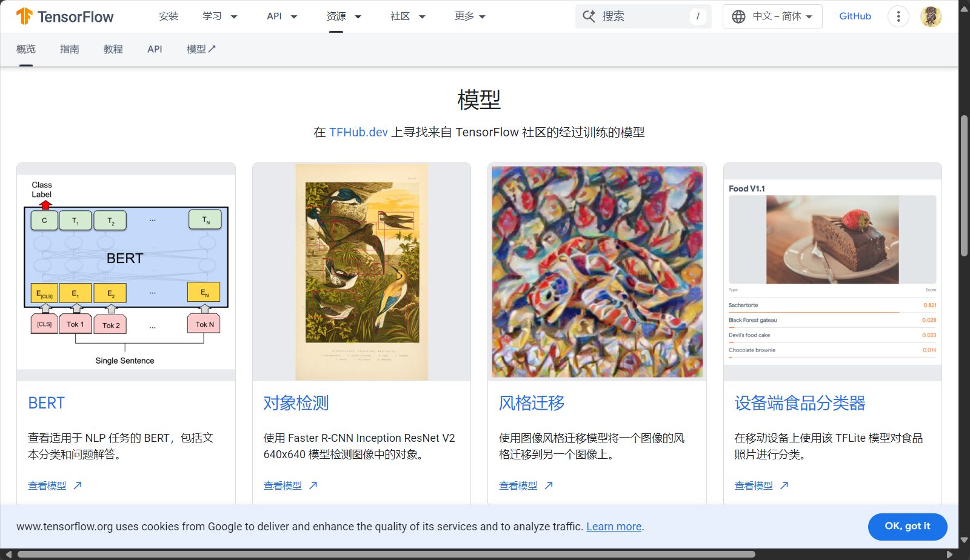Viewport: 970px width, 560px height.
Task: Click the scrollbar down arrow
Action: pyautogui.click(x=964, y=540)
